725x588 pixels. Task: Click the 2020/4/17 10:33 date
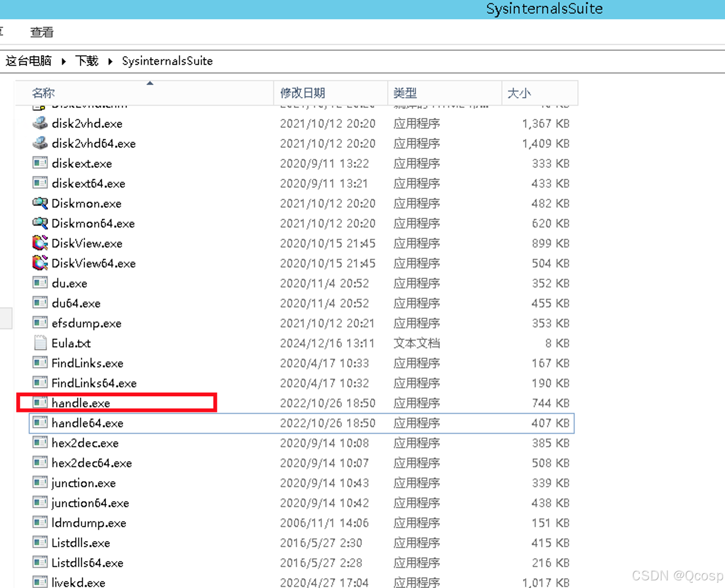click(324, 363)
